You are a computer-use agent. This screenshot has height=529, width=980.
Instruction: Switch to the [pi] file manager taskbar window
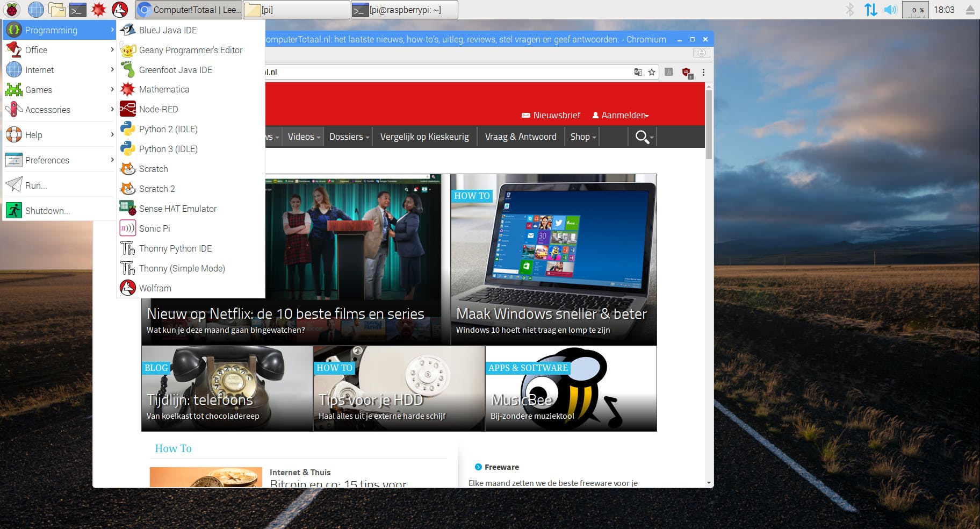(297, 10)
